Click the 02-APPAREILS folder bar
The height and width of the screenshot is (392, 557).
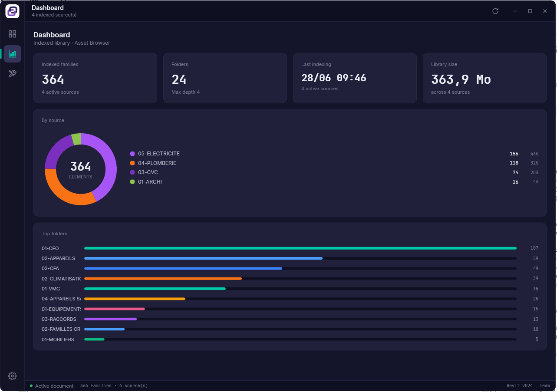(x=300, y=258)
